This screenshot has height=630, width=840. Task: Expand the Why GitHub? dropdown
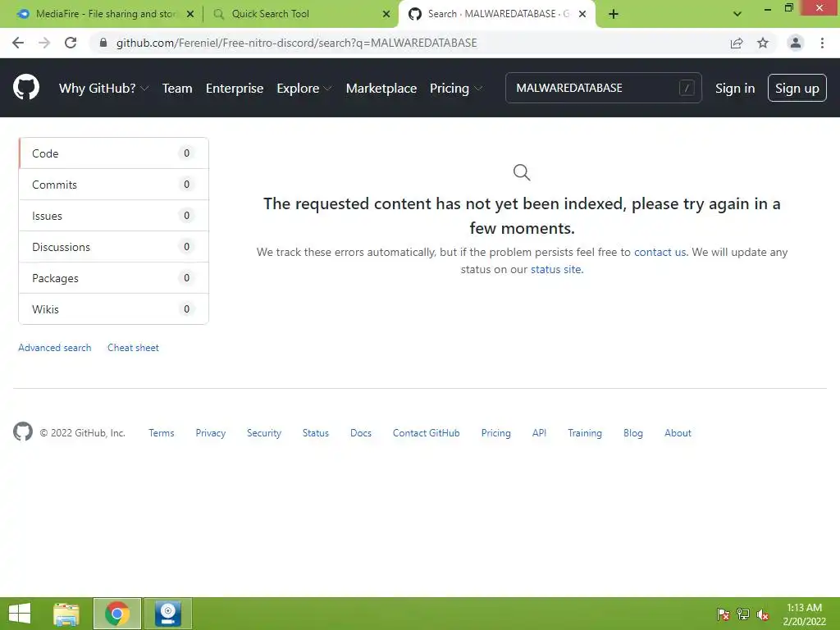[x=103, y=88]
